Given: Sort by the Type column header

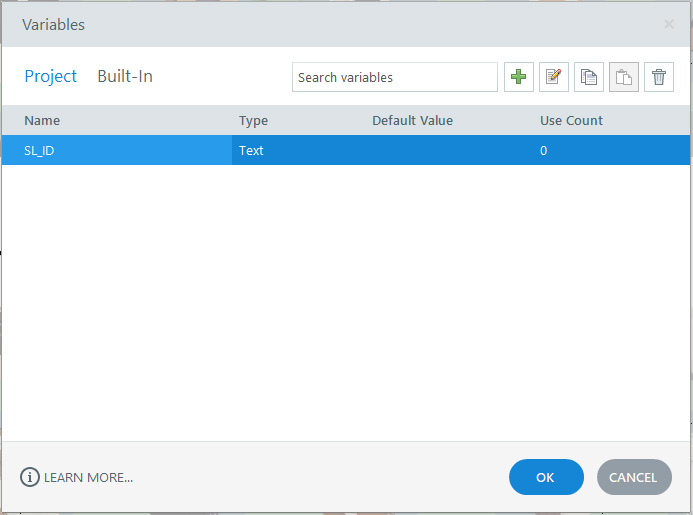Looking at the screenshot, I should [253, 120].
